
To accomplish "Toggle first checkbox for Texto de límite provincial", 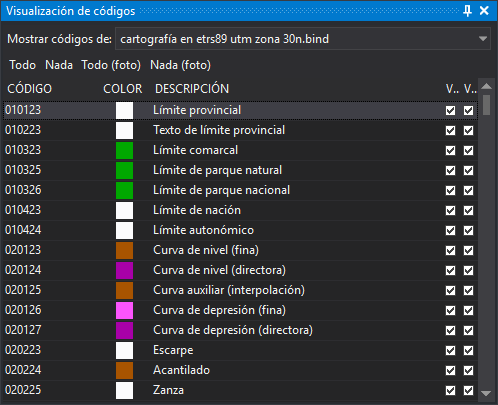I will [450, 130].
